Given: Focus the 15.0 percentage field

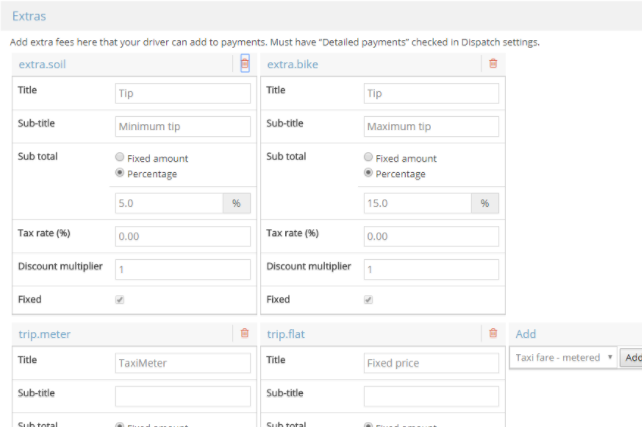Looking at the screenshot, I should coord(418,203).
